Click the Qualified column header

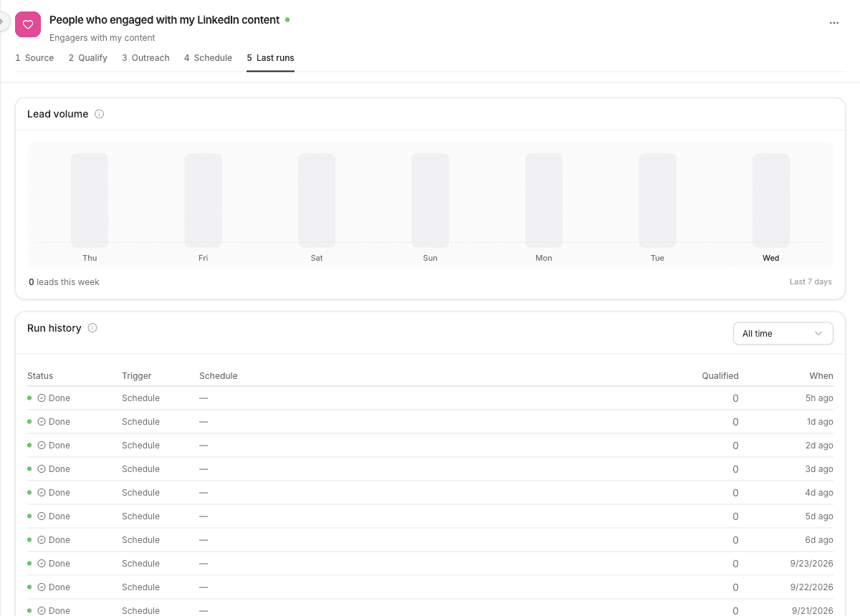[720, 376]
